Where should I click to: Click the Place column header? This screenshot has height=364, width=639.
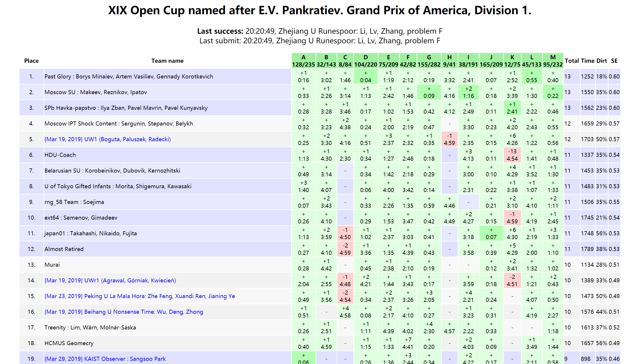[x=31, y=61]
